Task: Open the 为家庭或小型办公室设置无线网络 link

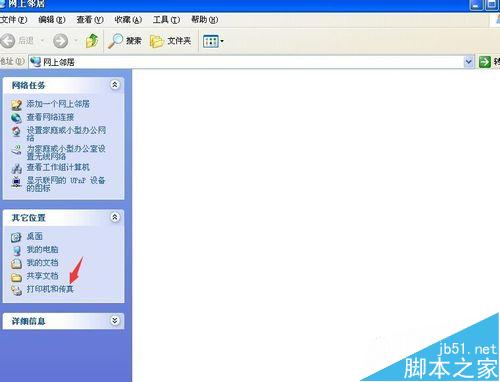Action: (x=66, y=152)
